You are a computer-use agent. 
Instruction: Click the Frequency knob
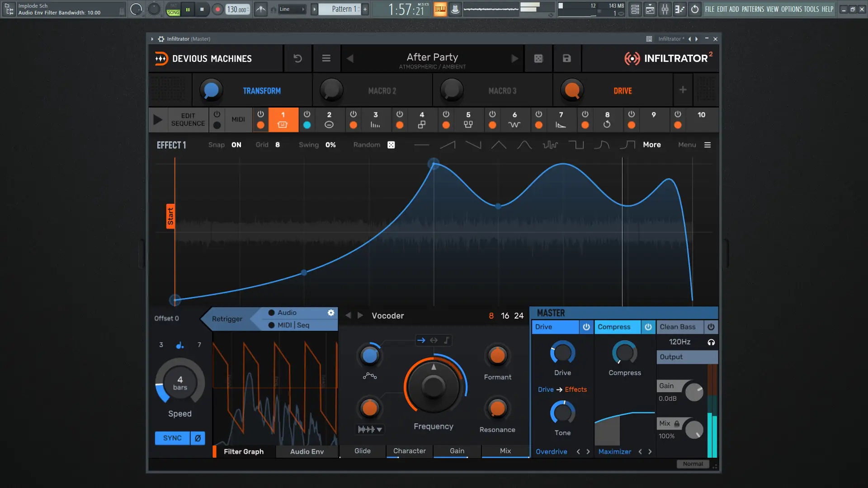(x=433, y=386)
